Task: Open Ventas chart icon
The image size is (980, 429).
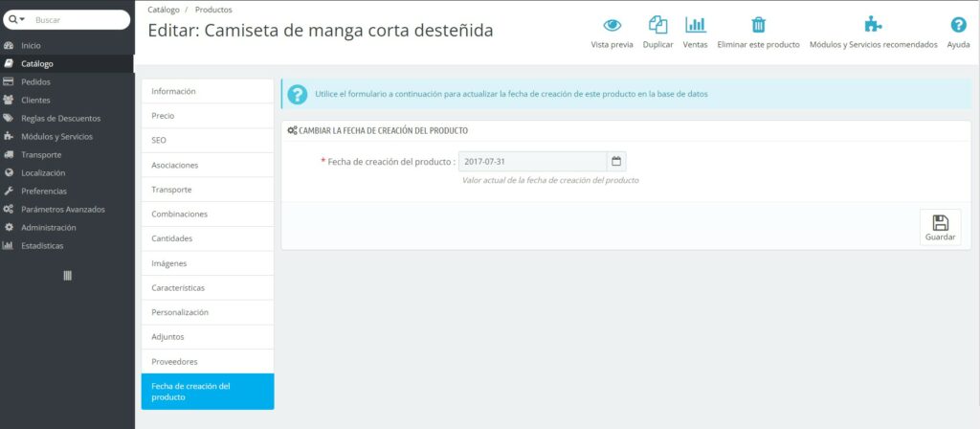Action: click(x=696, y=26)
